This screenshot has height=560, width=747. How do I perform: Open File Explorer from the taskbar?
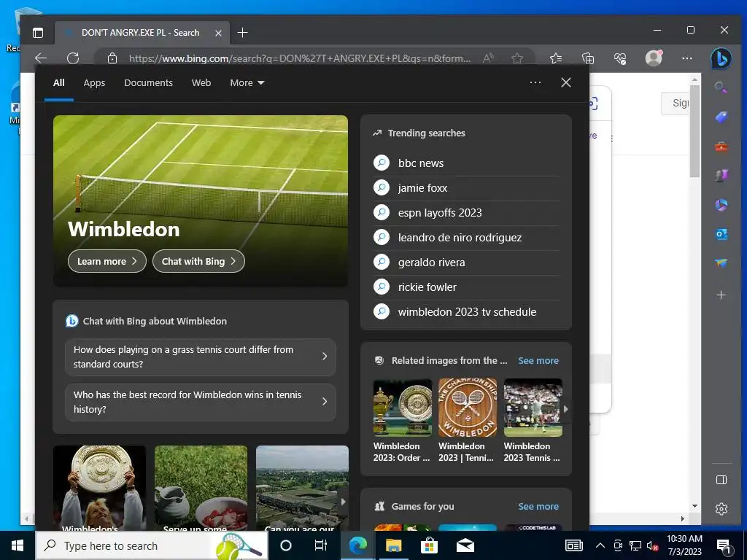pyautogui.click(x=393, y=545)
